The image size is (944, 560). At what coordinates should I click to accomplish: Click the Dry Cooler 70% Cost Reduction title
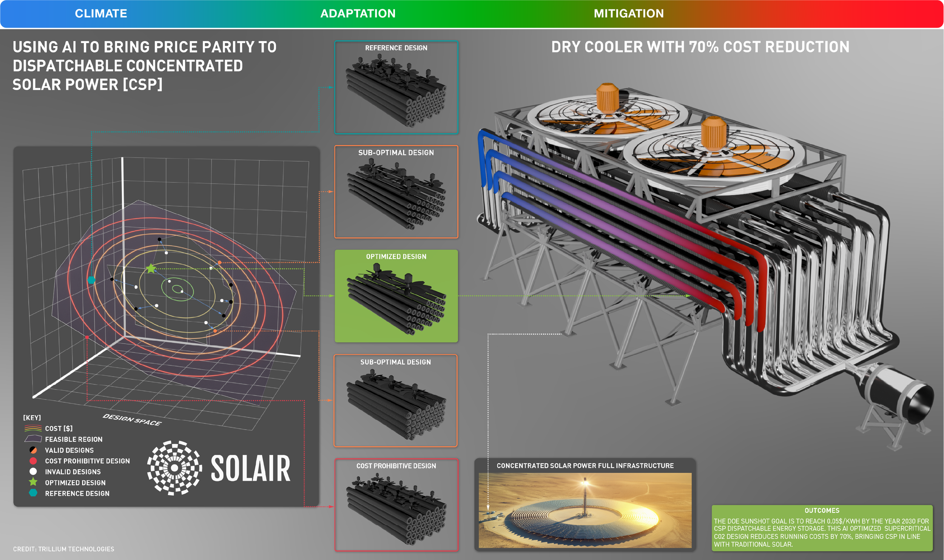click(x=700, y=47)
